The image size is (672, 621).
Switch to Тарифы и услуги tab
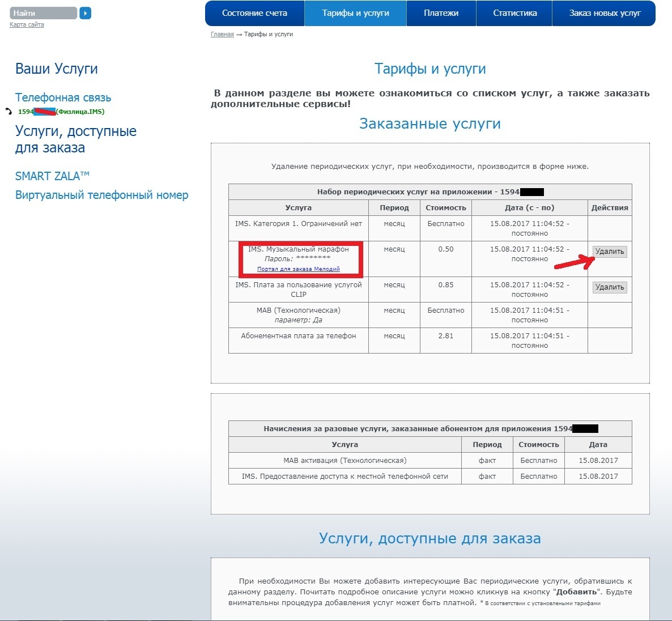[x=355, y=13]
